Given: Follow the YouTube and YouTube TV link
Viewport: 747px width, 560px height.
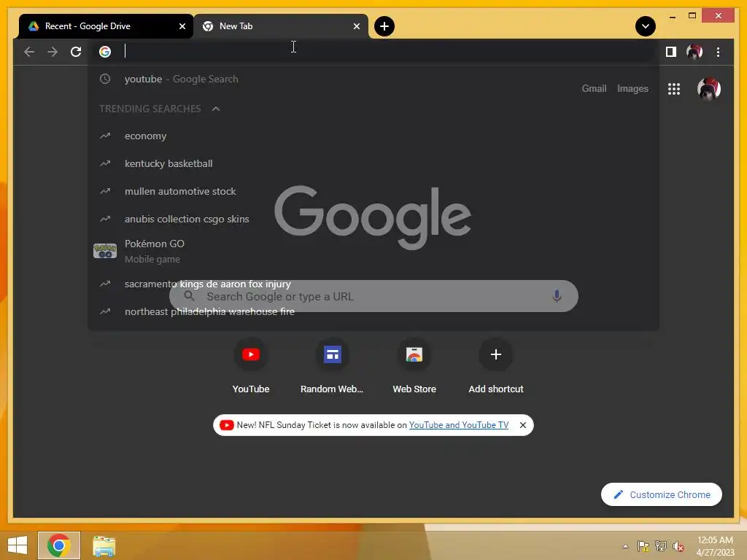Looking at the screenshot, I should tap(458, 425).
